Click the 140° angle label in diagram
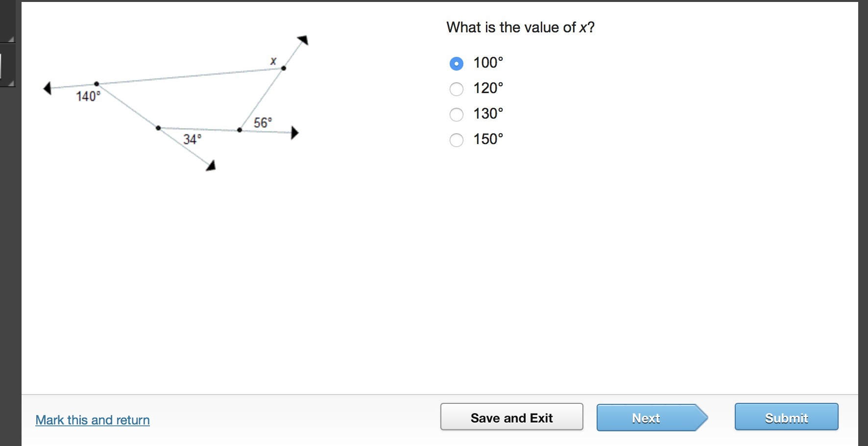 pos(88,96)
